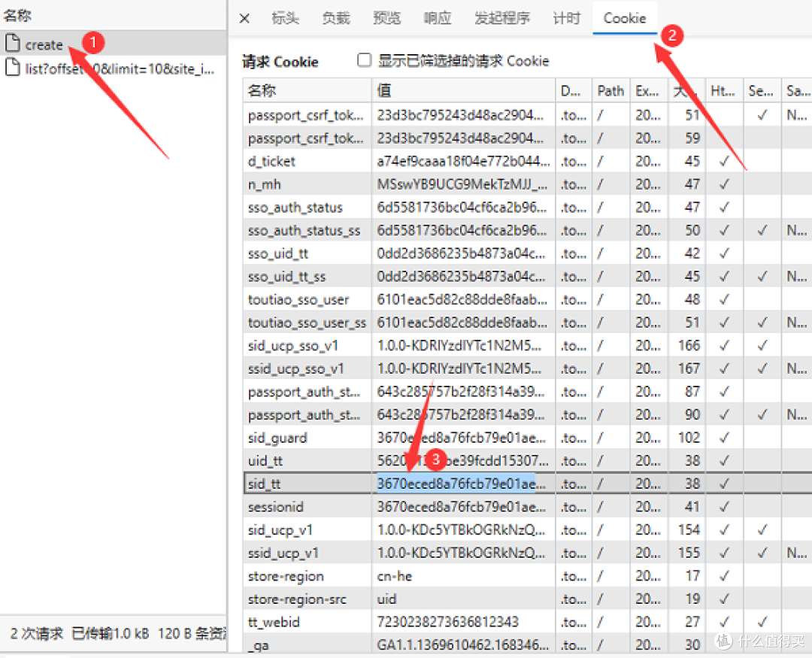Switch to the 标头 (Headers) tab

[286, 18]
